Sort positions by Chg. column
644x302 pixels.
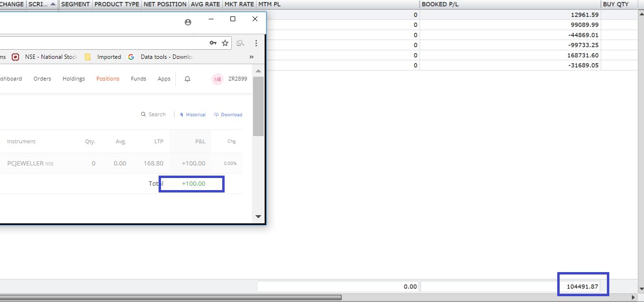point(232,141)
